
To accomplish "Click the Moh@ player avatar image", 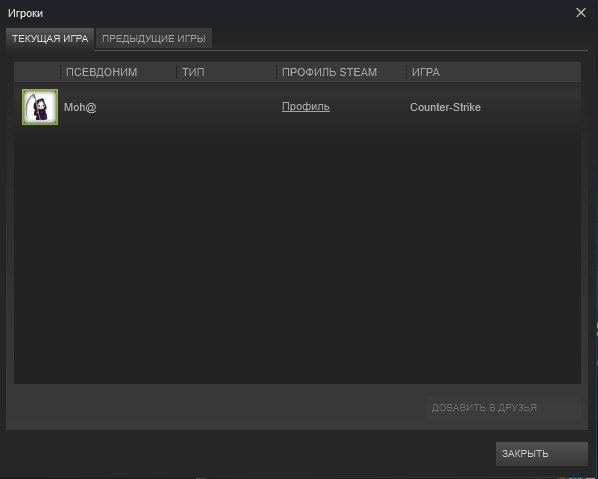I will 40,107.
